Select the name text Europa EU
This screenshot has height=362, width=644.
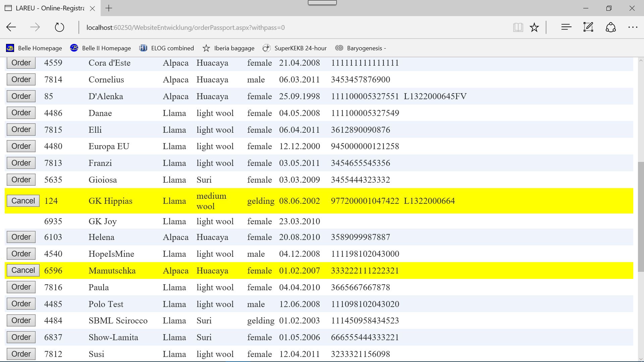click(109, 146)
